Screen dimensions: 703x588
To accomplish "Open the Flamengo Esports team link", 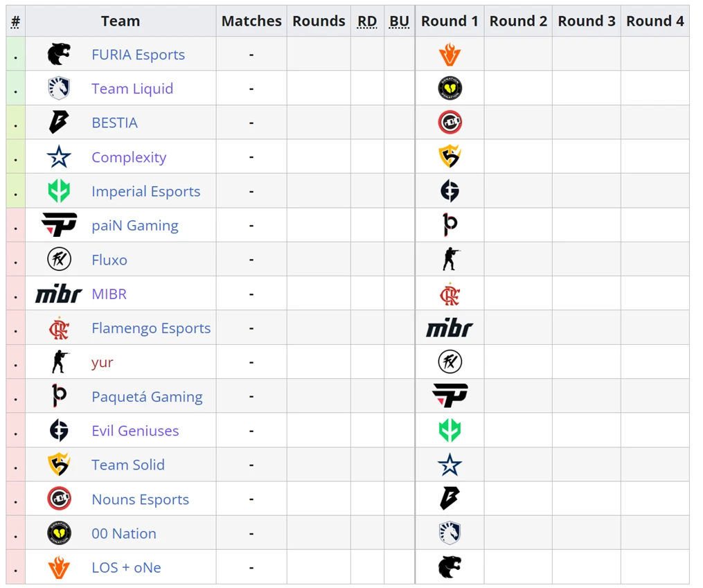I will click(x=151, y=328).
